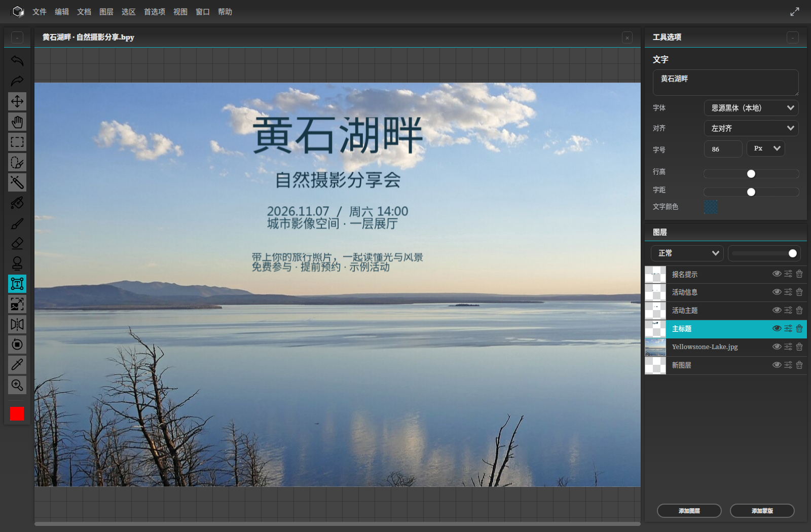Click the 添加蒙版 button
Image resolution: width=811 pixels, height=532 pixels.
762,511
